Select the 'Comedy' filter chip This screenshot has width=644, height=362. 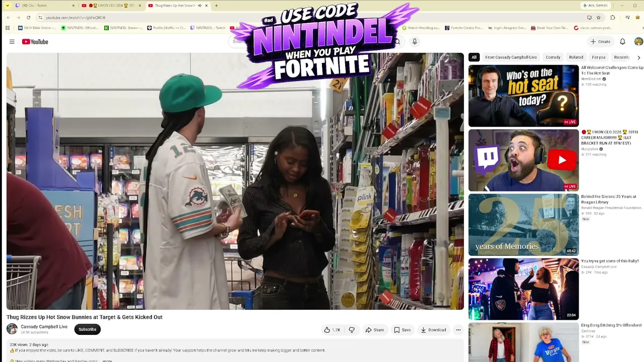point(553,57)
